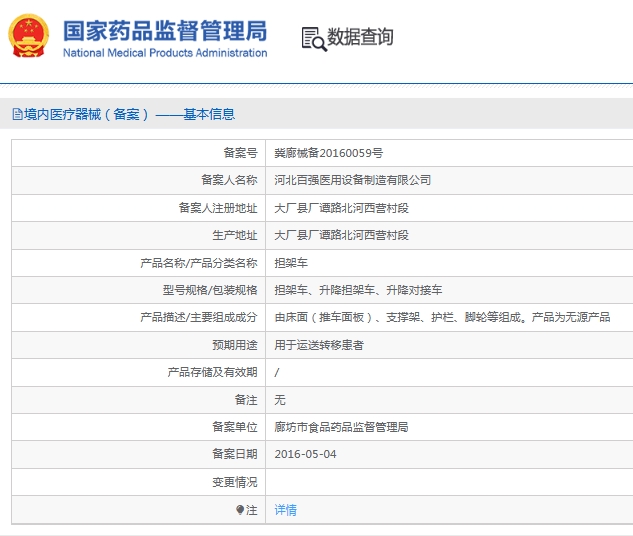Click the 备注 value 无

click(x=280, y=400)
